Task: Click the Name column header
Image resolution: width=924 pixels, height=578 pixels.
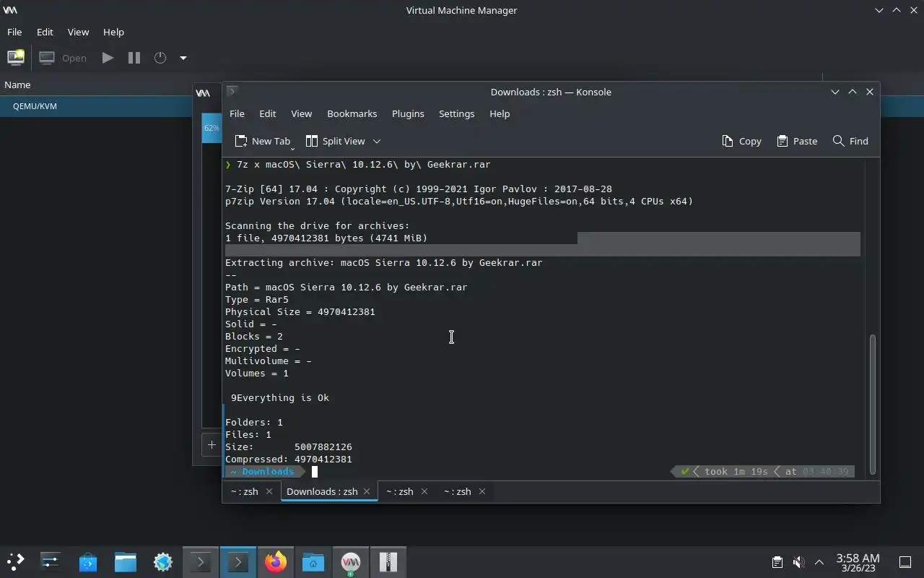Action: [x=17, y=85]
